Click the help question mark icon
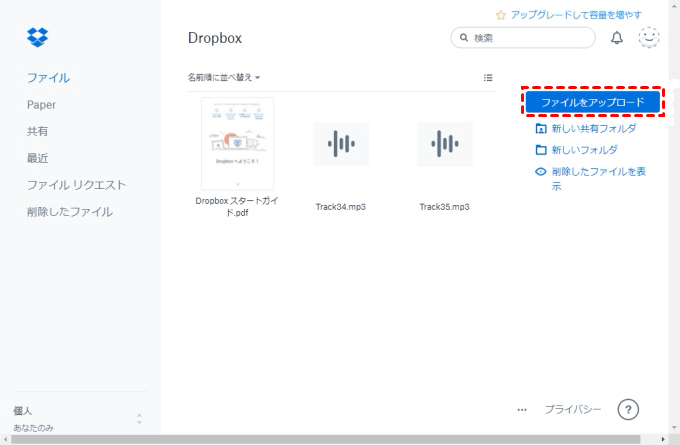Viewport: 680px width, 445px height. (x=628, y=409)
